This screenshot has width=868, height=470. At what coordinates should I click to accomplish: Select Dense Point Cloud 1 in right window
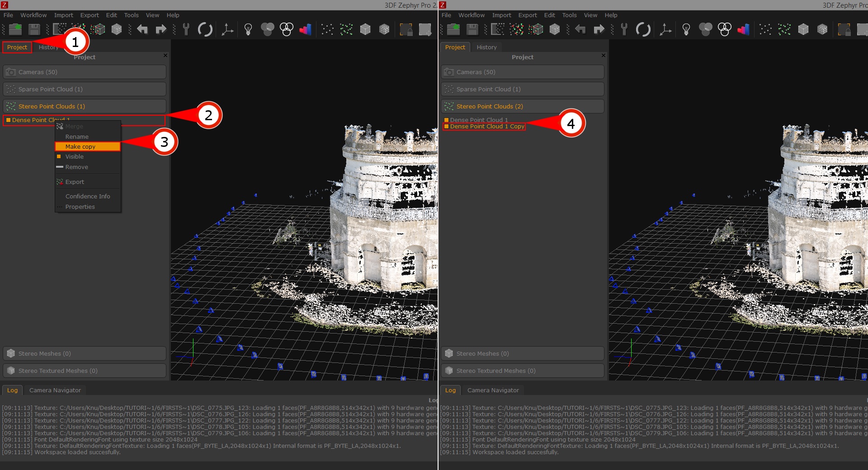[479, 120]
